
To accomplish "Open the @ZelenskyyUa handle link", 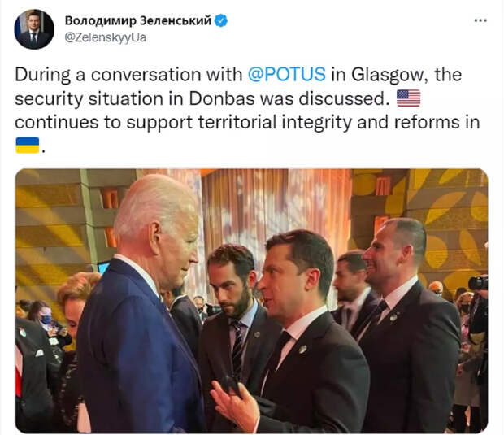I will point(106,37).
